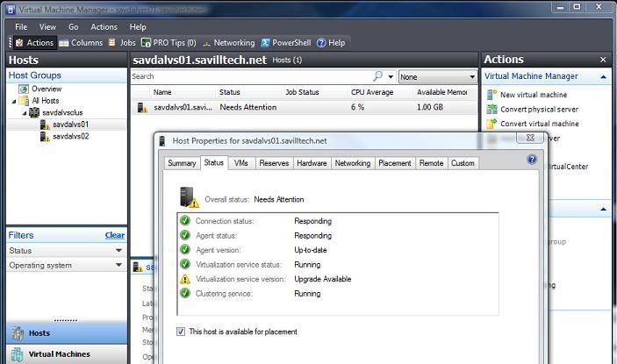Viewport: 617px width, 364px height.
Task: Click the Connection status green check icon
Action: click(x=185, y=221)
